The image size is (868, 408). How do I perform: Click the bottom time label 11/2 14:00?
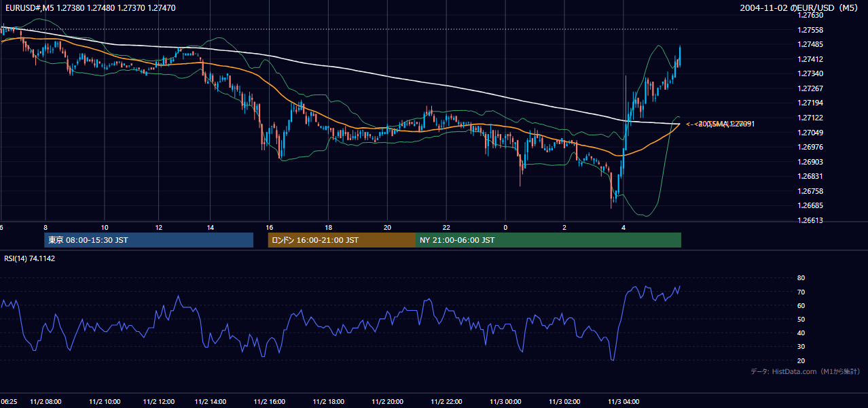pyautogui.click(x=211, y=401)
